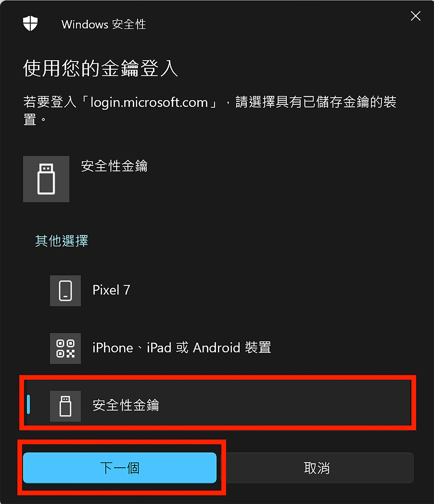Open the 其他選擇 link
The width and height of the screenshot is (434, 504).
tap(61, 241)
